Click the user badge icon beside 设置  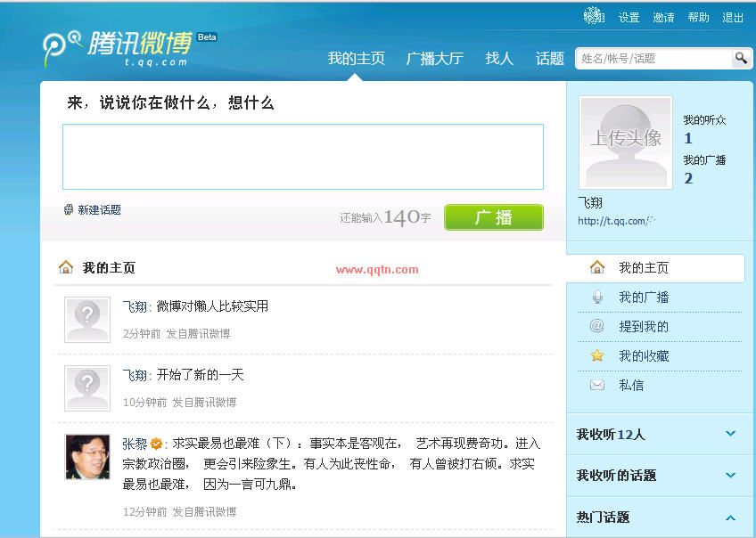(x=594, y=17)
